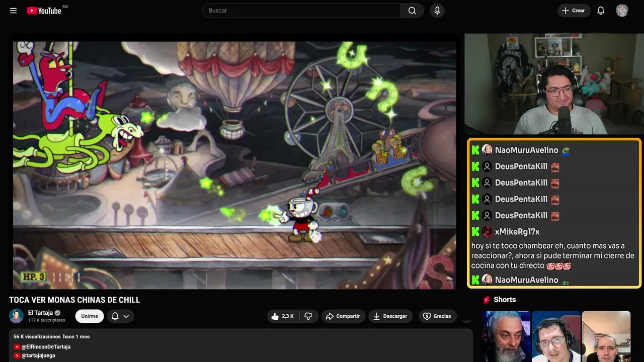
Task: Click the hace 1 mes date text
Action: coord(76,336)
